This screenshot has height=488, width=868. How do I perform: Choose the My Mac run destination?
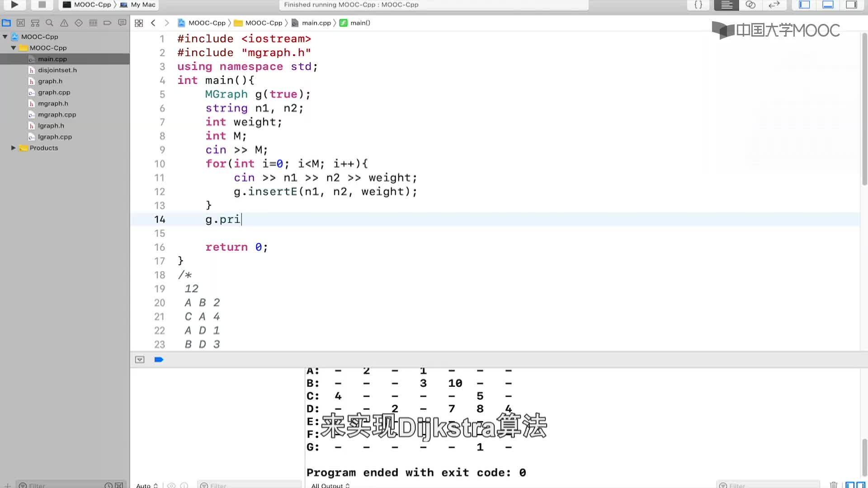[138, 5]
